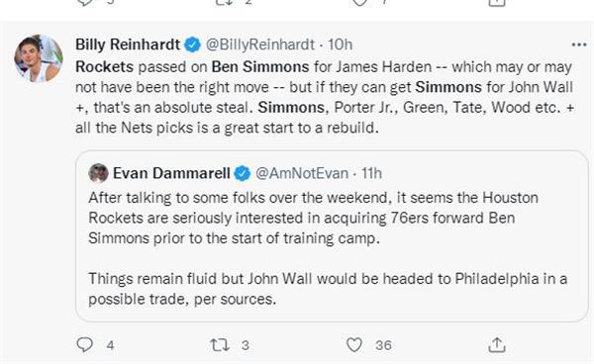Open Evan Dammarell's small avatar
This screenshot has height=364, width=594.
point(98,173)
